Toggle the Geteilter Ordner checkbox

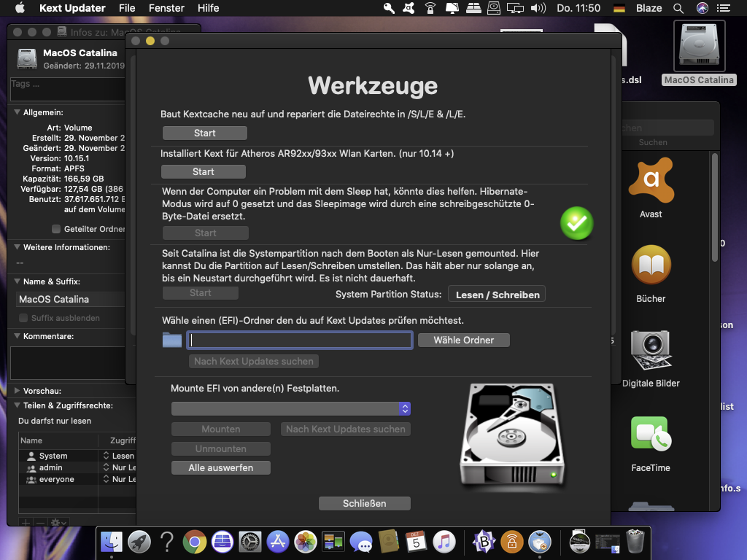(x=56, y=229)
